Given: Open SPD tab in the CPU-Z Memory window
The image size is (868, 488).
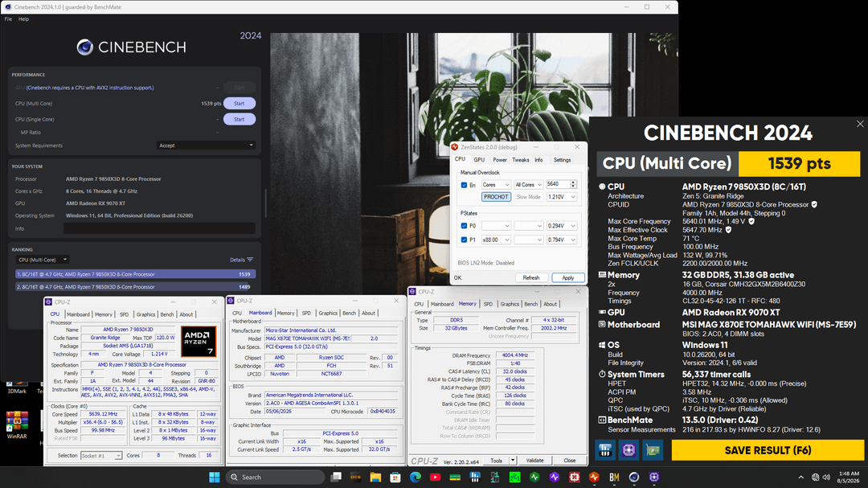Looking at the screenshot, I should 488,304.
